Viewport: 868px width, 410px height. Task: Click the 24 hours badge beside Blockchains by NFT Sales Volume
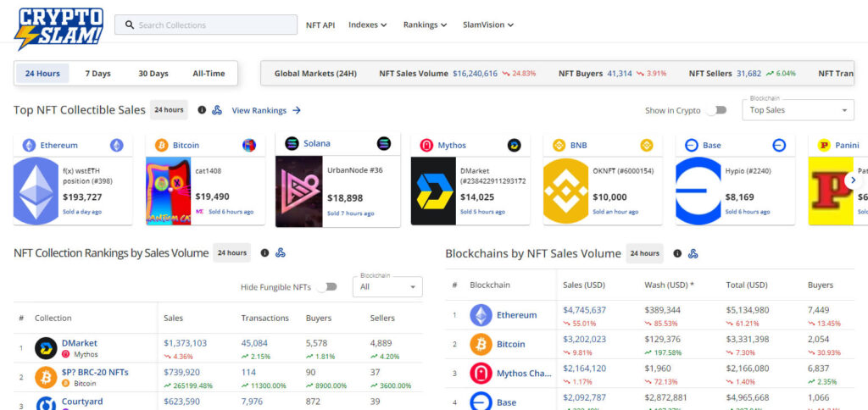[645, 253]
